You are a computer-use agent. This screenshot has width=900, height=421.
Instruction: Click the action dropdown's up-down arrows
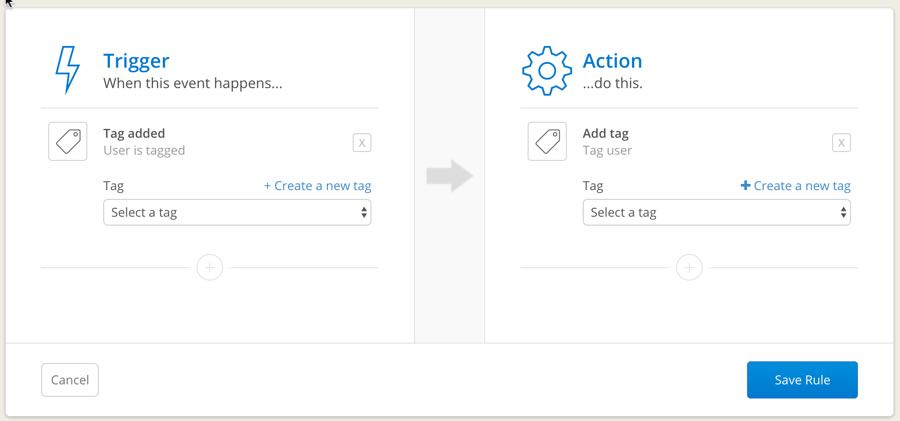pos(843,213)
